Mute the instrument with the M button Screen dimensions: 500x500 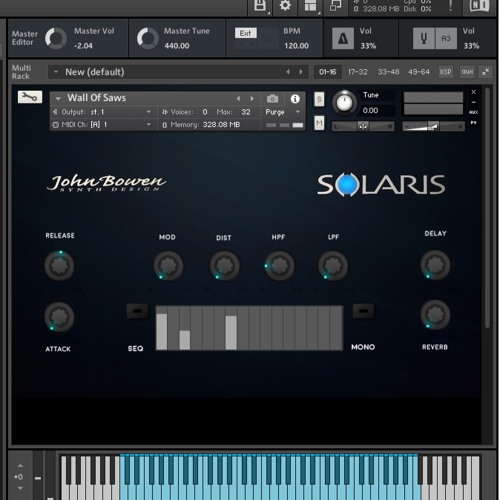pyautogui.click(x=319, y=124)
